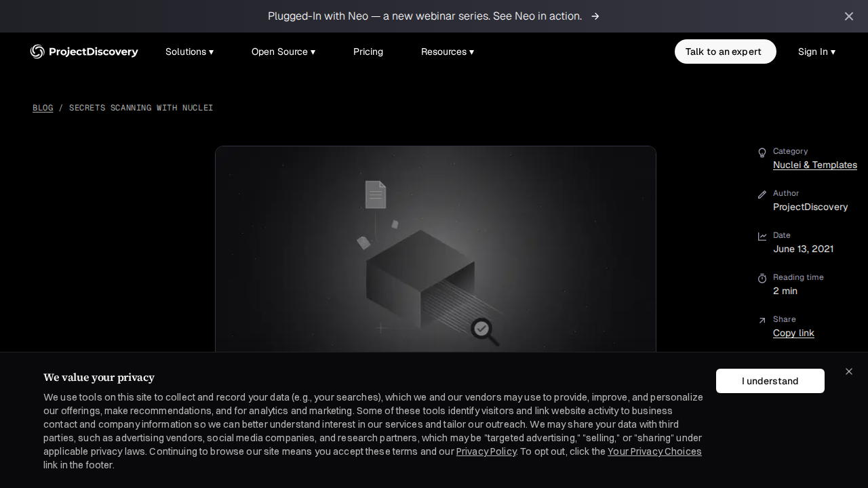Viewport: 868px width, 488px height.
Task: Click the 'We value your privacy' heading
Action: 99,378
